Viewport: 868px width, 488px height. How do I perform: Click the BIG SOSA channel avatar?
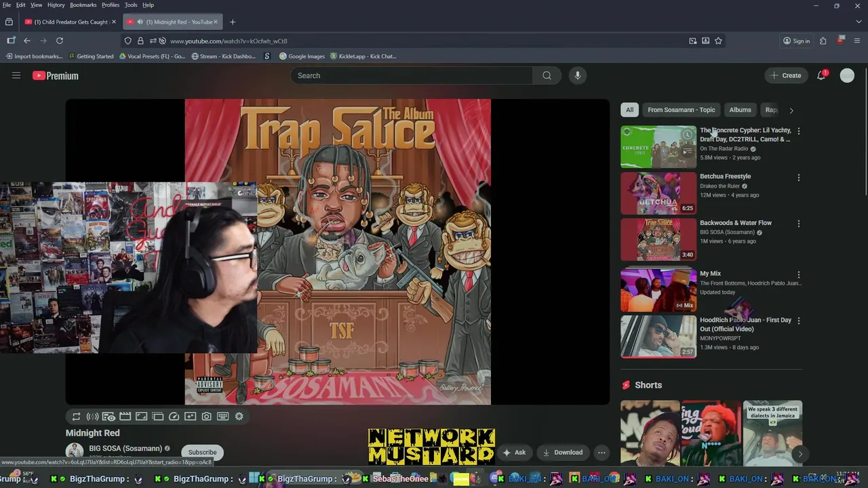tap(75, 451)
